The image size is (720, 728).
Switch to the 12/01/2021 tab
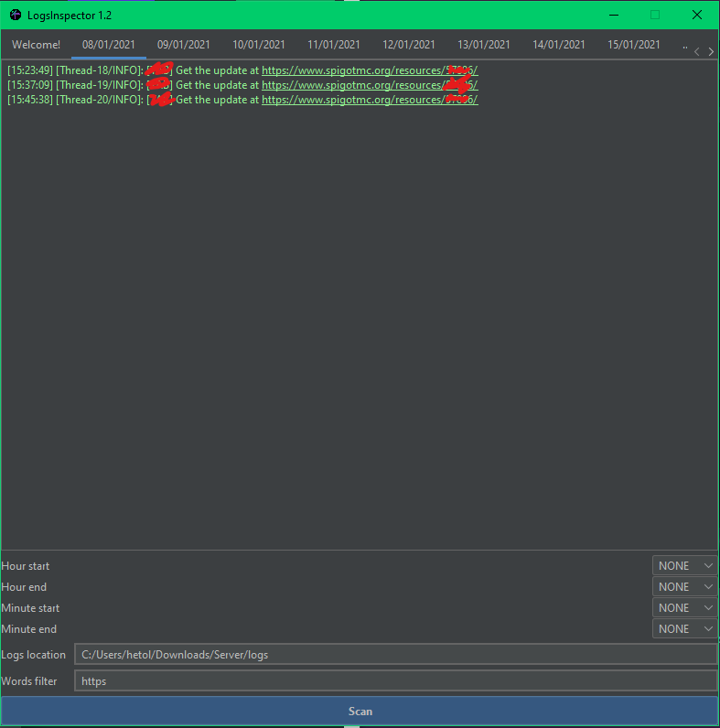(409, 45)
